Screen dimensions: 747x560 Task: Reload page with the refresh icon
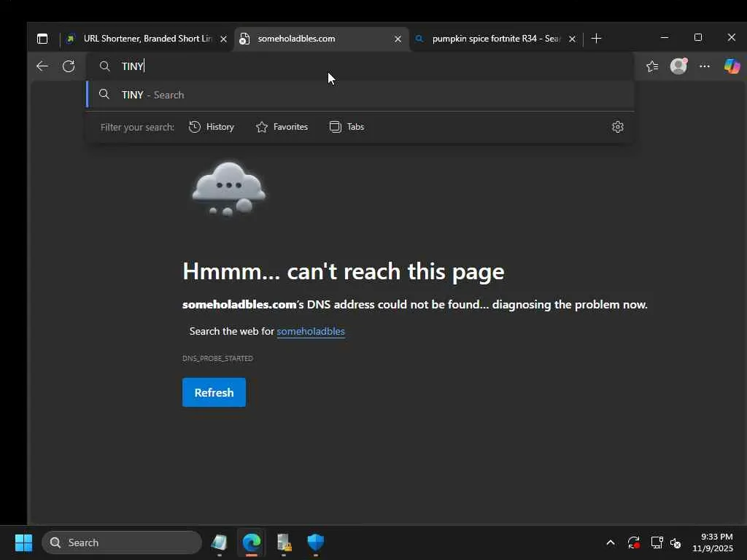tap(69, 66)
